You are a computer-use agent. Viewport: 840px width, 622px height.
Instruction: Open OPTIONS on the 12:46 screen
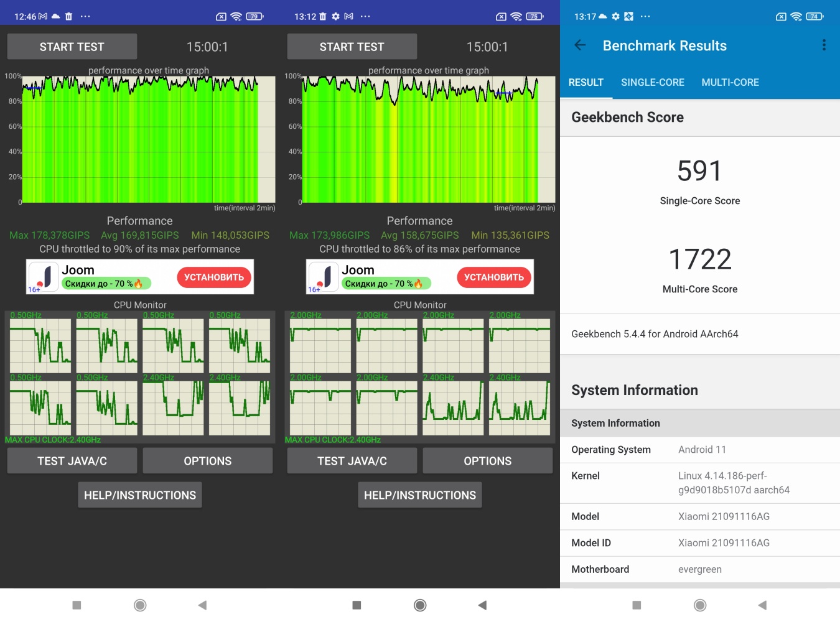(207, 461)
